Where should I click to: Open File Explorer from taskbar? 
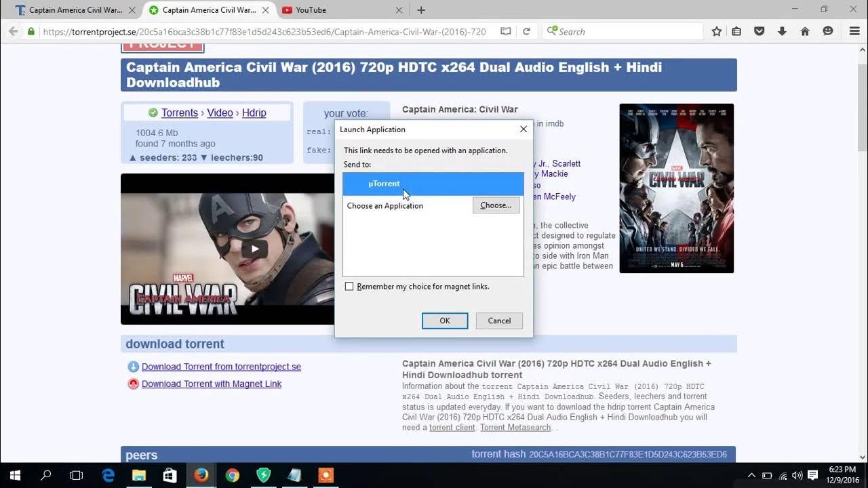click(x=139, y=475)
